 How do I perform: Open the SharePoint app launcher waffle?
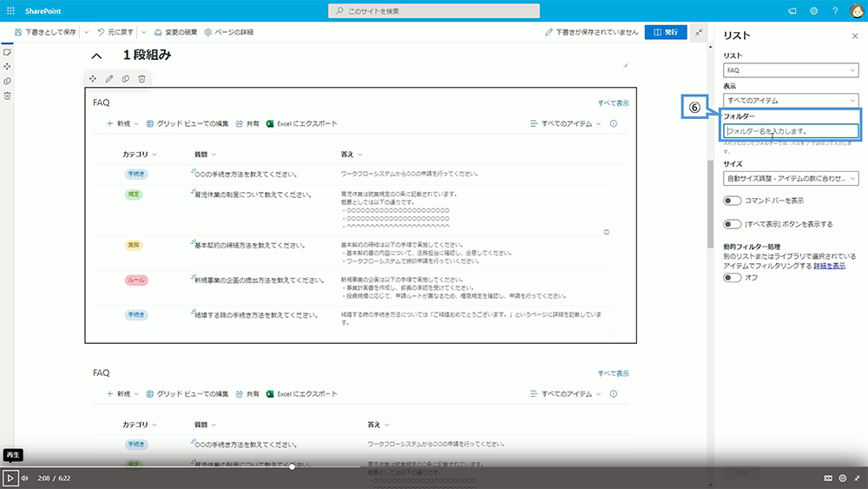(x=10, y=11)
